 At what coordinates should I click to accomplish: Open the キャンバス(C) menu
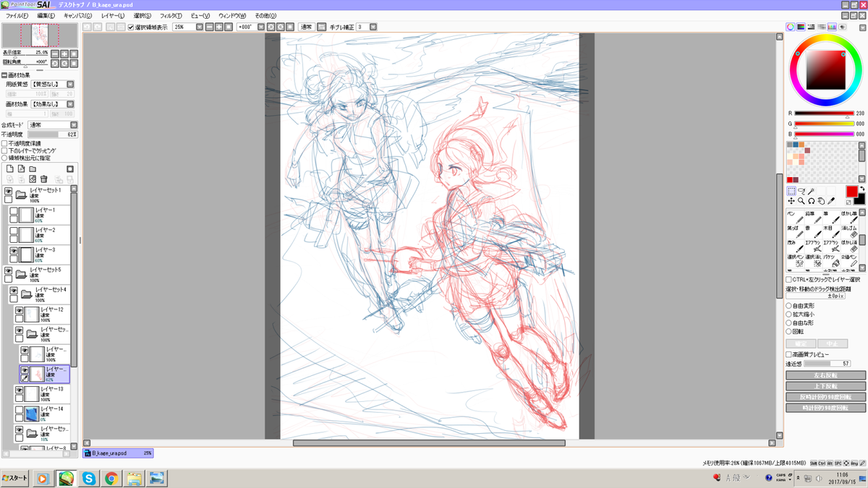[x=78, y=14]
